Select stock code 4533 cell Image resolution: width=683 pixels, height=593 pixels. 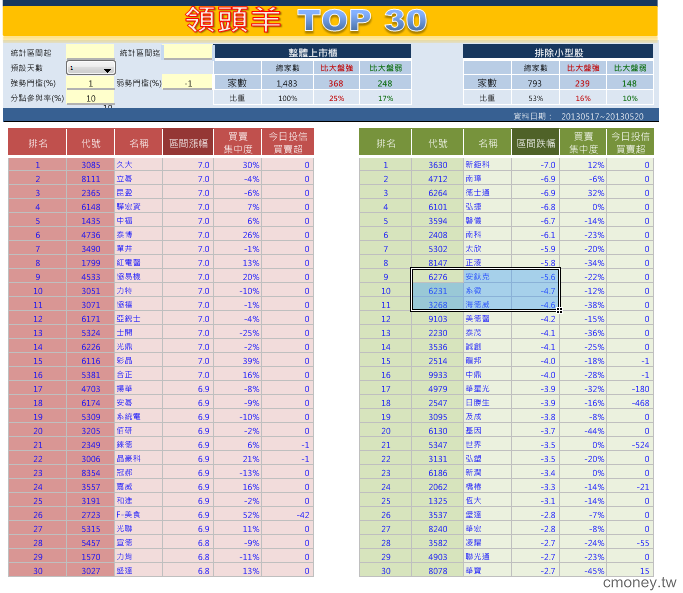91,277
